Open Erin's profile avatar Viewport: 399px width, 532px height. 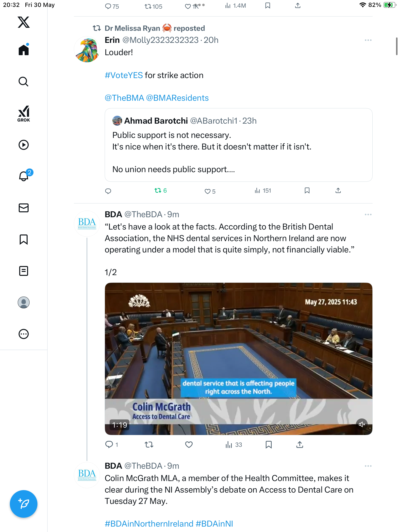(x=87, y=49)
